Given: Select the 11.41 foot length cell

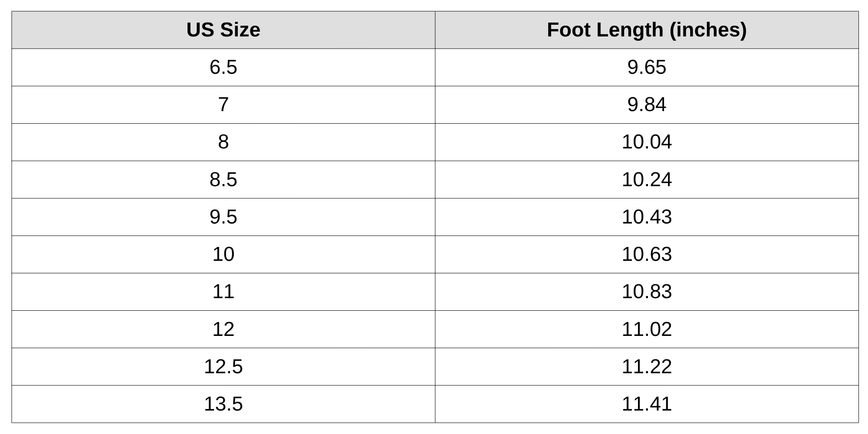Looking at the screenshot, I should (647, 404).
